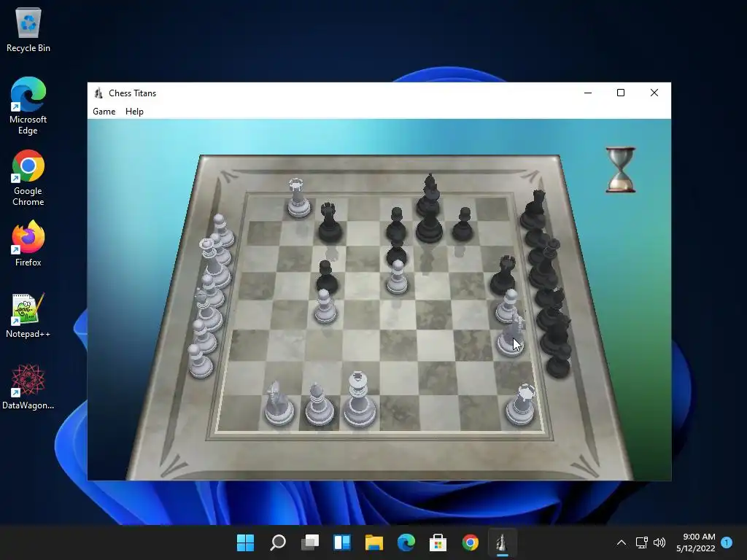
Task: Select the black rook near the right edge
Action: [x=503, y=275]
